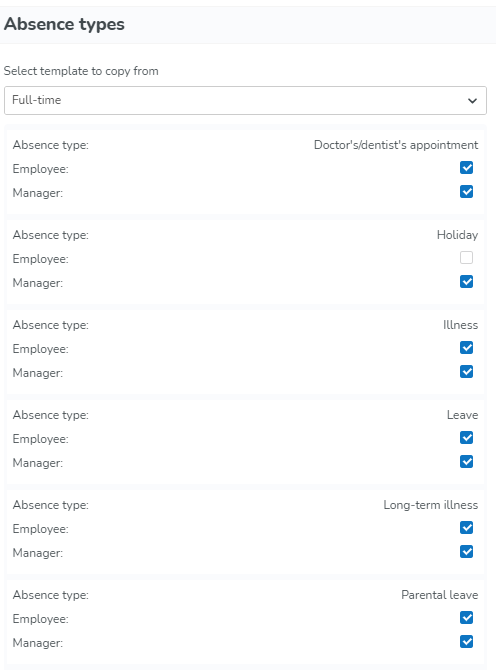496x670 pixels.
Task: Uncheck Employee checkbox for Leave
Action: pyautogui.click(x=467, y=438)
